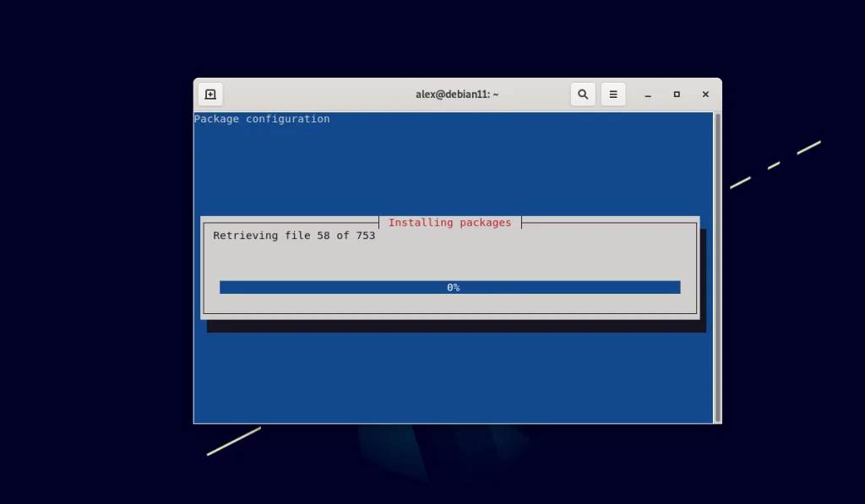The image size is (865, 504).
Task: Click the minimize icon on the terminal
Action: coord(647,94)
